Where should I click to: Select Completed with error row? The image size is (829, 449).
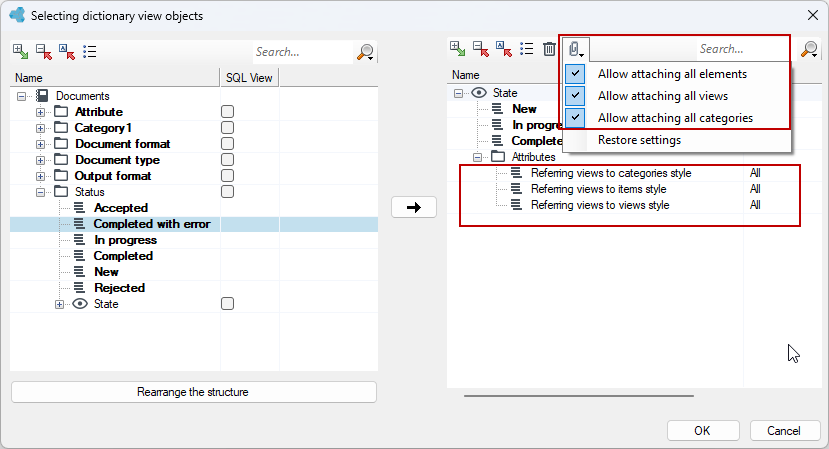tap(194, 224)
